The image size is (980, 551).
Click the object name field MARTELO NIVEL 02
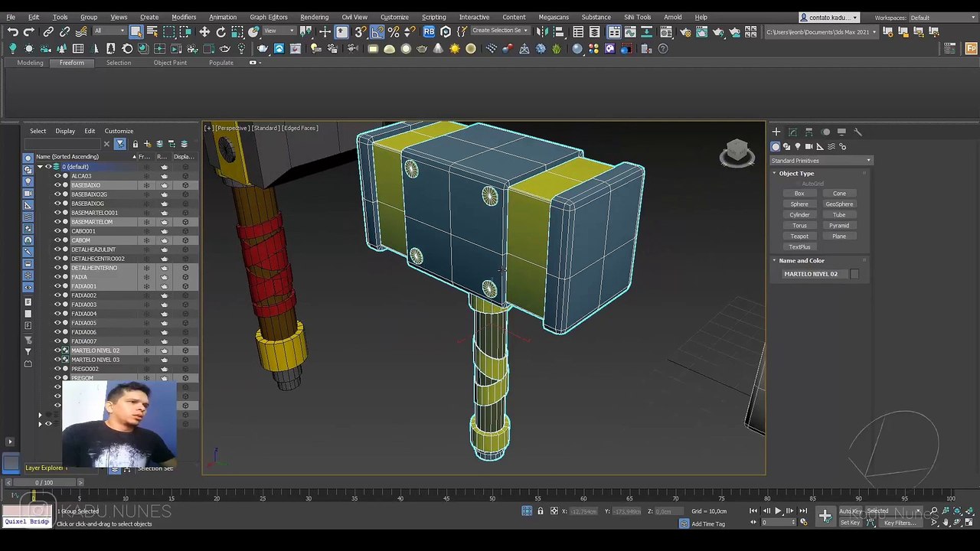(x=813, y=274)
